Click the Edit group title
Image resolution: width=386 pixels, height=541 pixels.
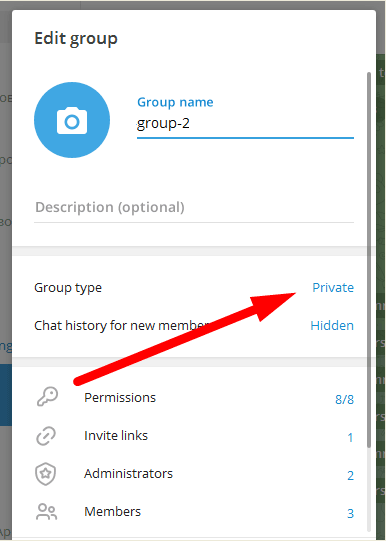pos(76,39)
